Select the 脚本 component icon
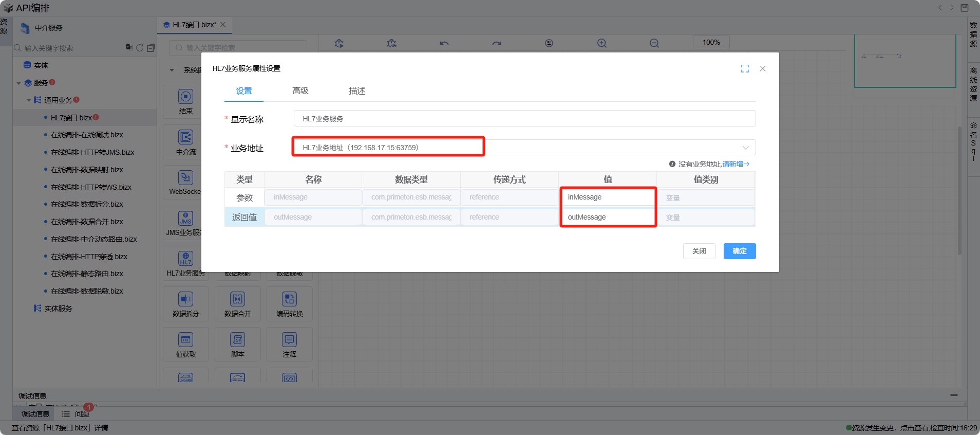The height and width of the screenshot is (435, 980). coord(237,340)
